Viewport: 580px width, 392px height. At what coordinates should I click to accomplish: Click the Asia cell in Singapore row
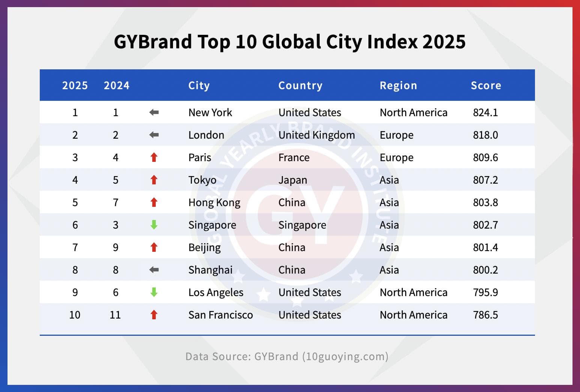pos(389,225)
